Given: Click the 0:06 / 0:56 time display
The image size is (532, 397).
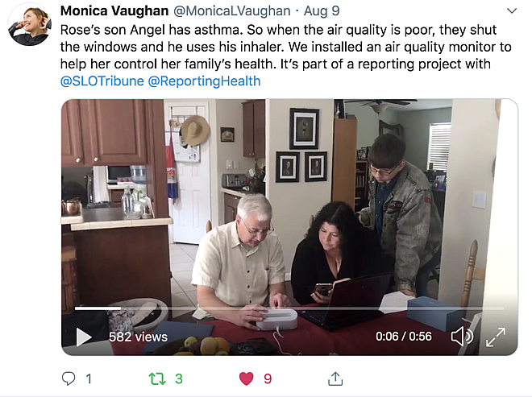Looking at the screenshot, I should (403, 337).
